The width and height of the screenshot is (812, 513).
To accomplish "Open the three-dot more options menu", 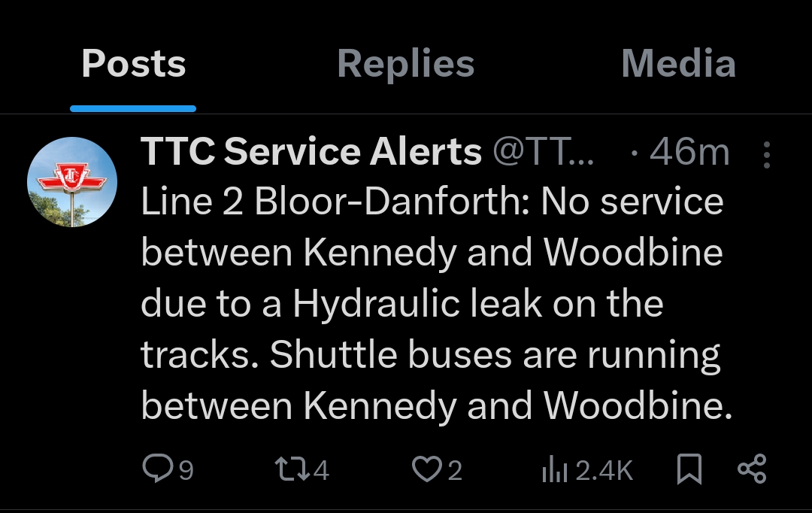I will tap(766, 154).
